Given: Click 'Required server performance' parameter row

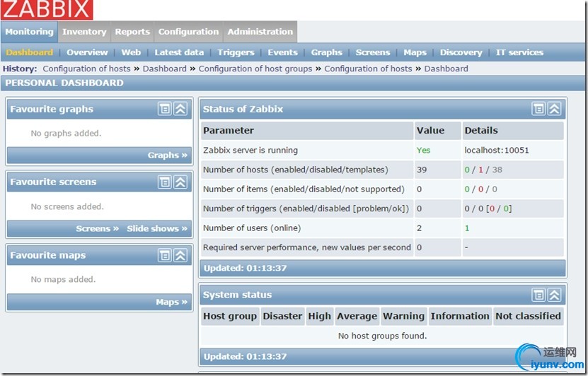Looking at the screenshot, I should click(x=307, y=247).
